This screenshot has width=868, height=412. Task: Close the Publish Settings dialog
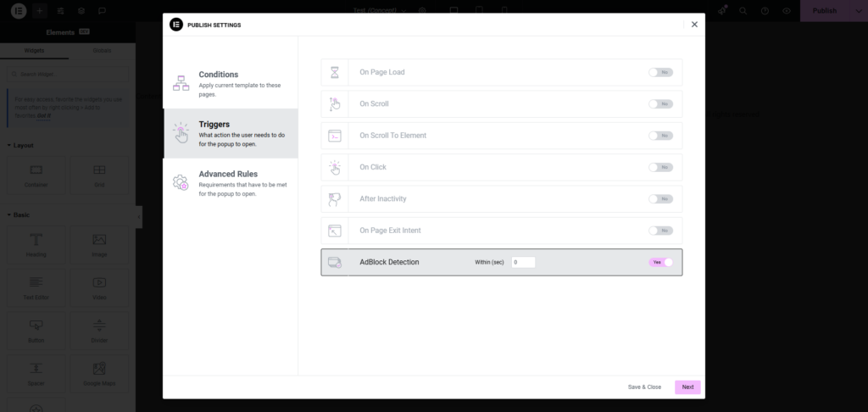[694, 25]
